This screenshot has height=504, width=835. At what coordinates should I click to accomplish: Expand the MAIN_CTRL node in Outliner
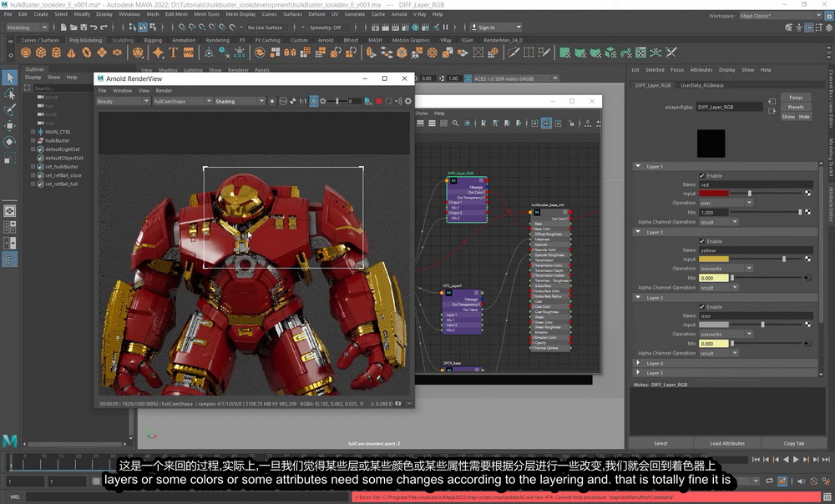tap(33, 132)
